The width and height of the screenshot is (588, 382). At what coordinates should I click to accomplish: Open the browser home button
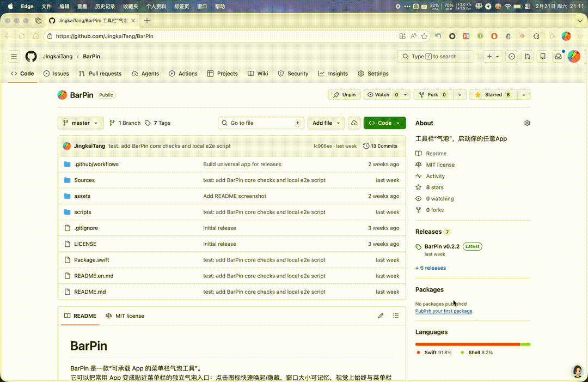point(35,37)
